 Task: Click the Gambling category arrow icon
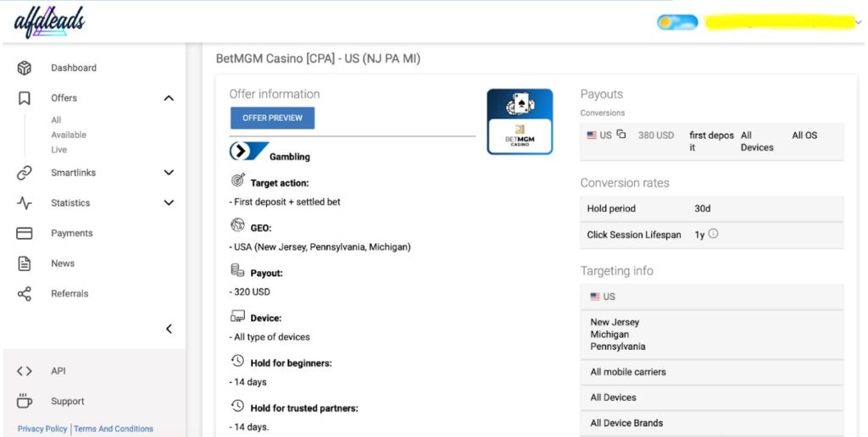coord(248,151)
